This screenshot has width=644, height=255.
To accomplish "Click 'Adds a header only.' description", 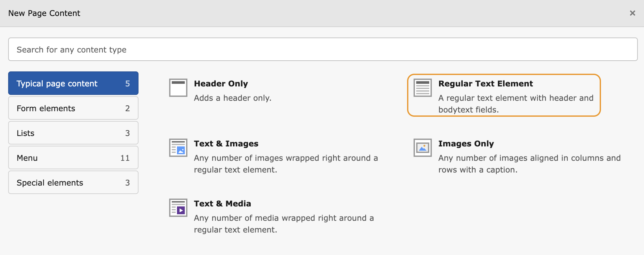I will (x=233, y=98).
